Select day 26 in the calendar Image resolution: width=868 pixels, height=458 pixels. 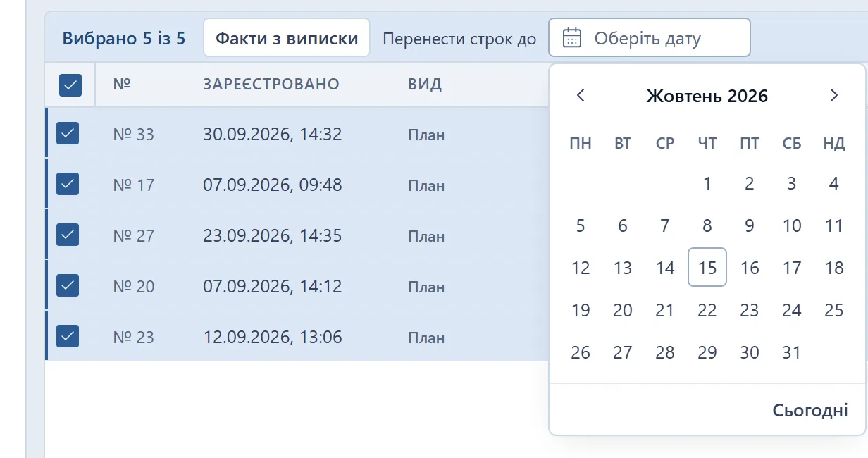(x=581, y=352)
